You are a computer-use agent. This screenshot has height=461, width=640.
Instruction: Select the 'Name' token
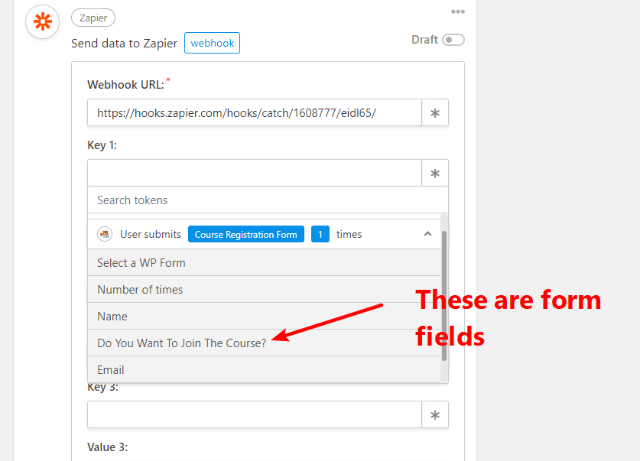pyautogui.click(x=264, y=316)
